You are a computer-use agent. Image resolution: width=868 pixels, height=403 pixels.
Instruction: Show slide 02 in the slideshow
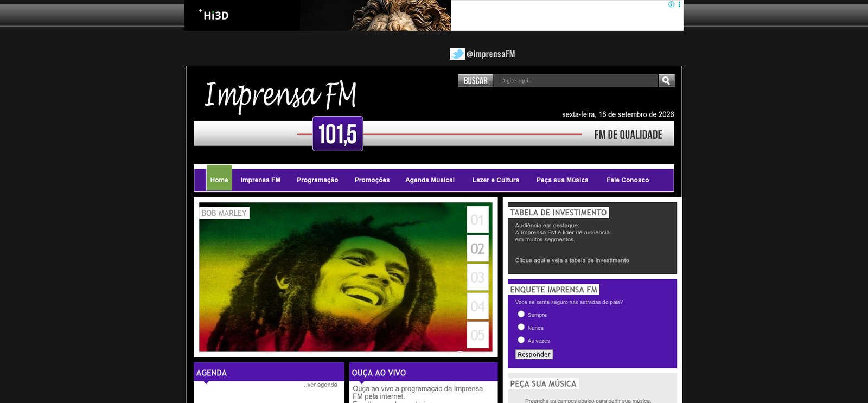coord(477,248)
